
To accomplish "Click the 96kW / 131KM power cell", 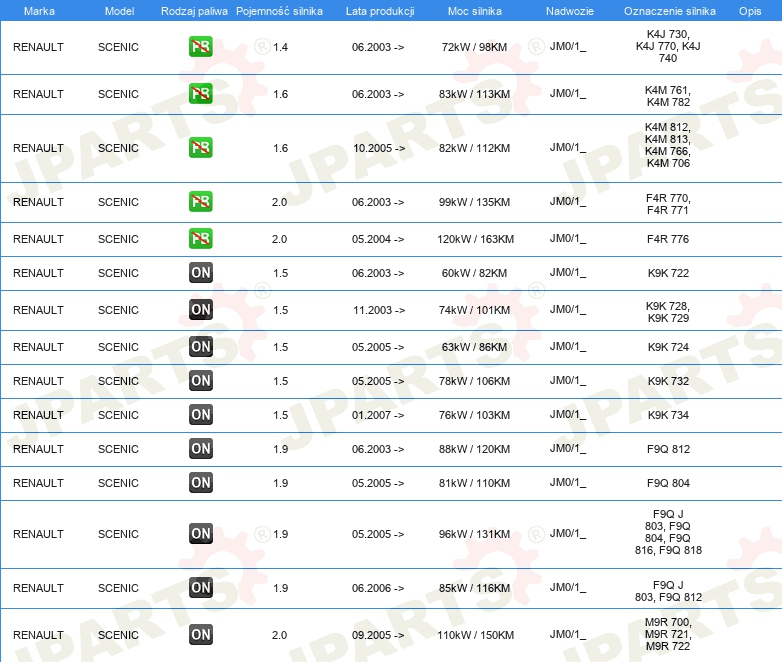I will click(x=474, y=534).
